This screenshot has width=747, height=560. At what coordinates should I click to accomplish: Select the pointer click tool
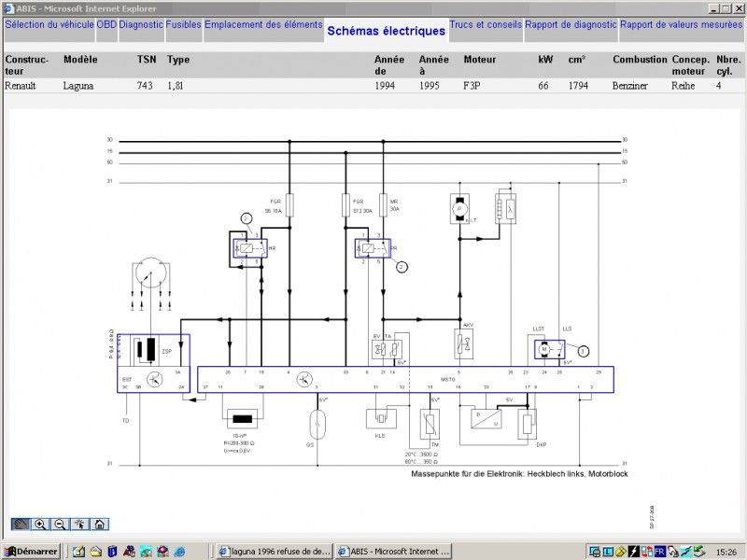(79, 525)
